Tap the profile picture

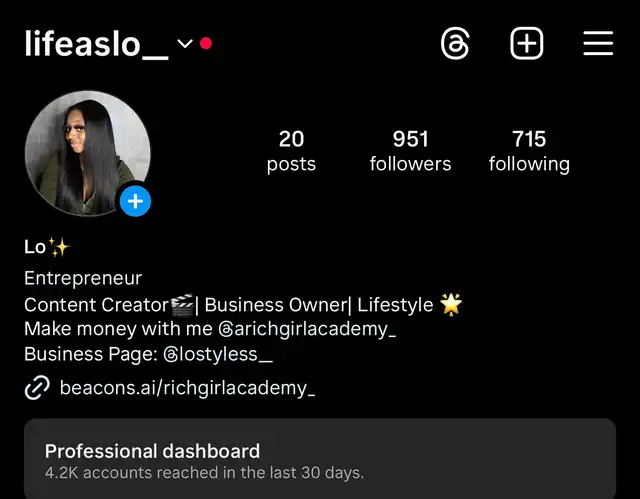tap(87, 153)
